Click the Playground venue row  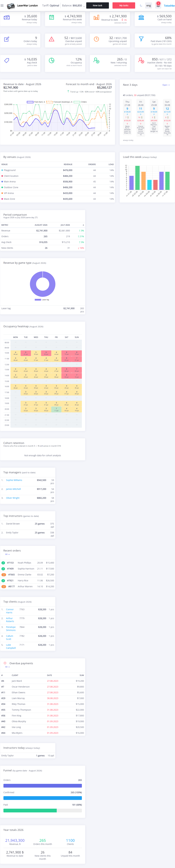pos(57,170)
